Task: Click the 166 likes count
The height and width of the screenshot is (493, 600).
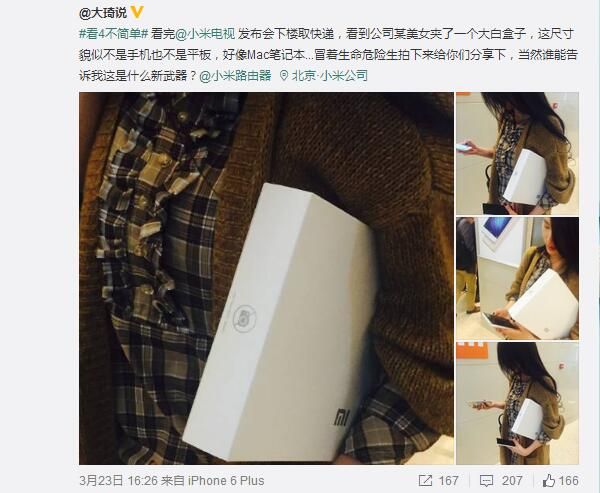Action: (569, 480)
